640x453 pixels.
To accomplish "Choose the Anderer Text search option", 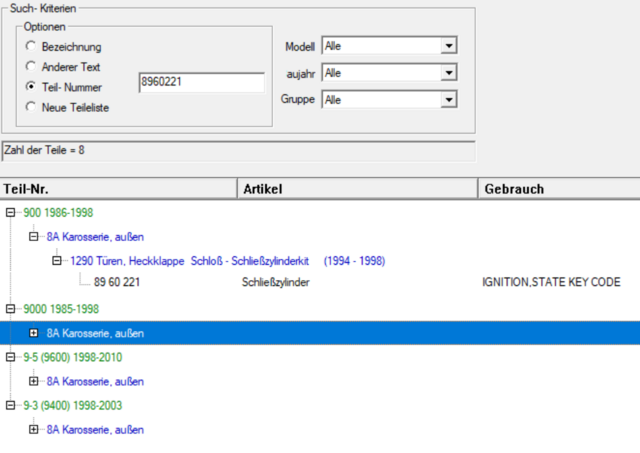I will pyautogui.click(x=32, y=67).
